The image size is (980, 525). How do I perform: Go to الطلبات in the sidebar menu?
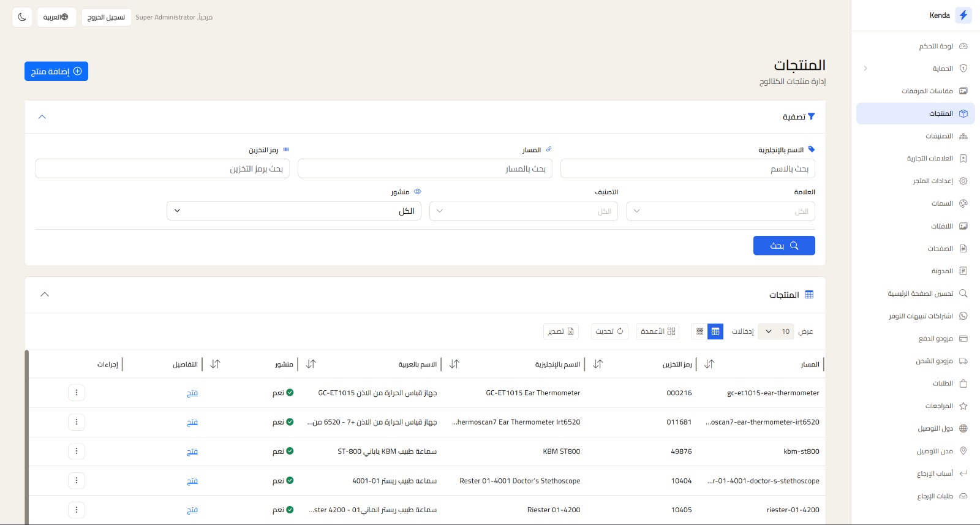coord(916,383)
